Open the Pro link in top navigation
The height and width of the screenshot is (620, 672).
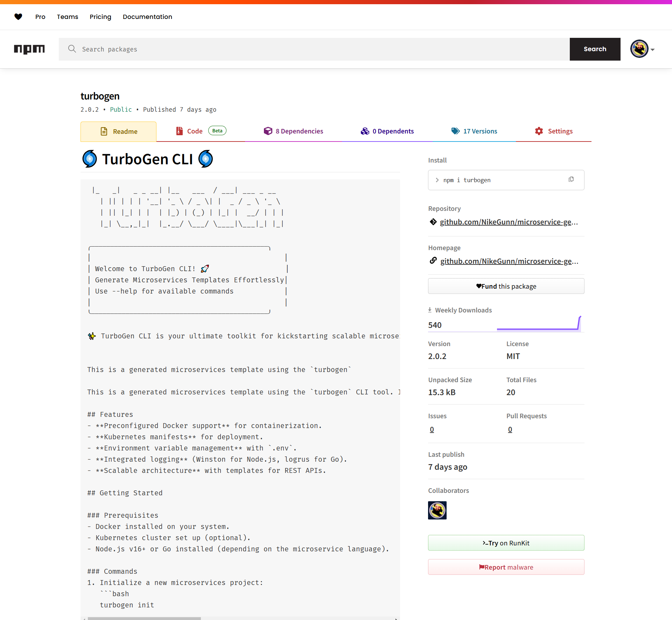click(x=40, y=17)
